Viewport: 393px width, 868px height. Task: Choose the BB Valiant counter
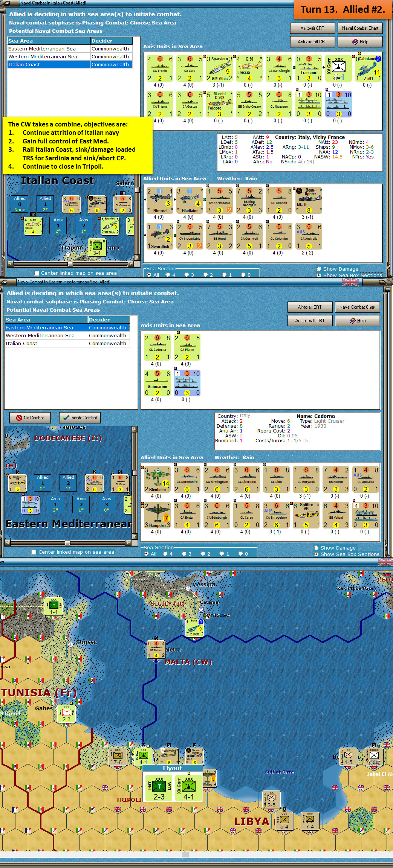(336, 515)
